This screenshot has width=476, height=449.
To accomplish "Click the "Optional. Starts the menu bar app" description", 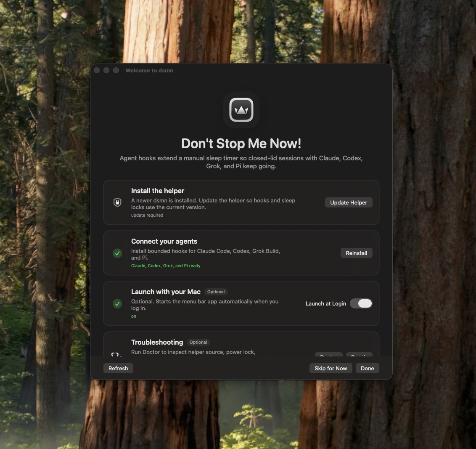I will click(205, 305).
